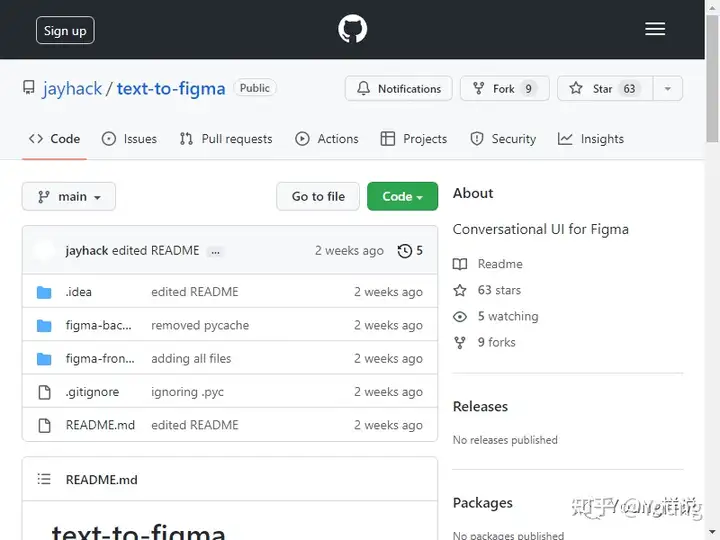Open the Insights tab
The image size is (720, 540).
[x=591, y=139]
